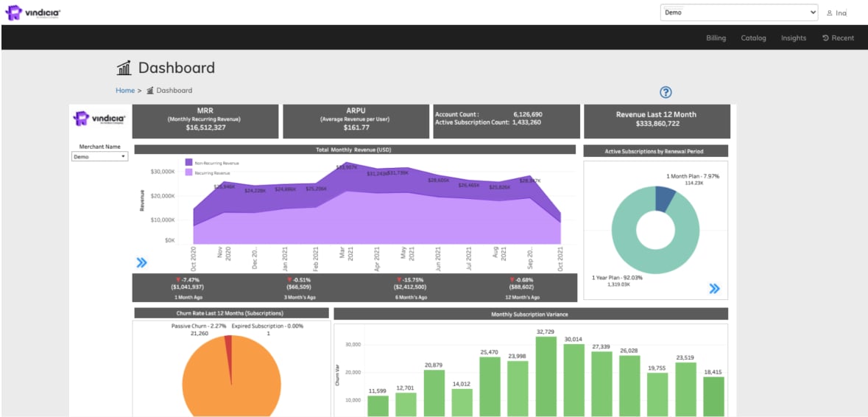The image size is (868, 417).
Task: Click the Vindicia logo in the top header
Action: tap(32, 13)
